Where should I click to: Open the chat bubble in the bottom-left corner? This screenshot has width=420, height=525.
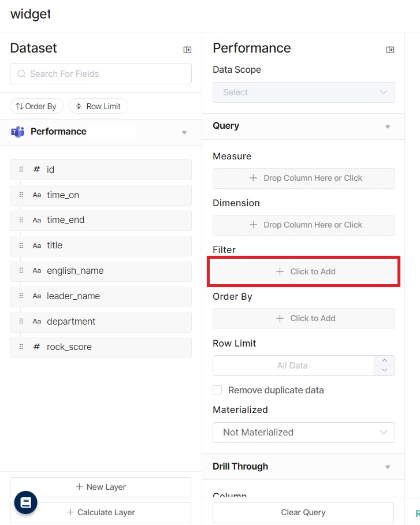tap(25, 502)
